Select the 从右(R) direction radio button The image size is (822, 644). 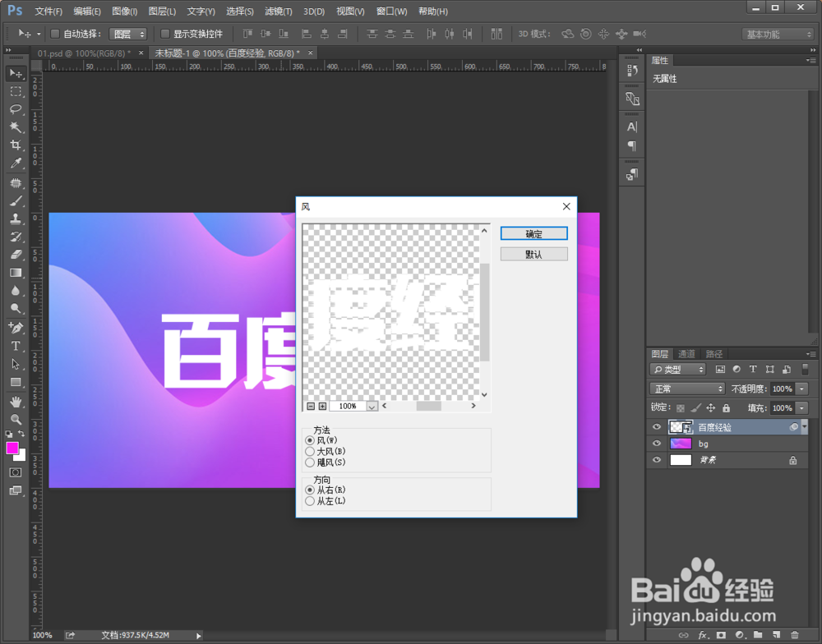310,490
